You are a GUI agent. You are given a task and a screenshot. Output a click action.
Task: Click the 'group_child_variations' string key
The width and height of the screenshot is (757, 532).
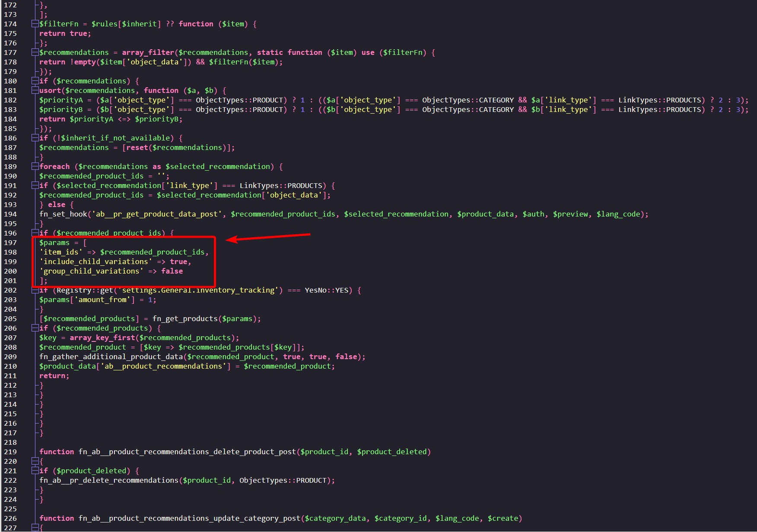point(91,271)
